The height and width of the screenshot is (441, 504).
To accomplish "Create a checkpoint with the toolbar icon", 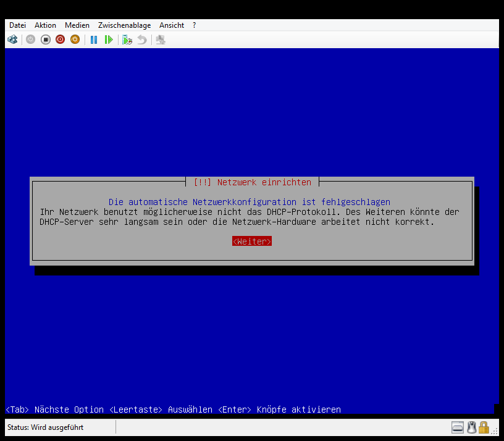I will tap(127, 40).
